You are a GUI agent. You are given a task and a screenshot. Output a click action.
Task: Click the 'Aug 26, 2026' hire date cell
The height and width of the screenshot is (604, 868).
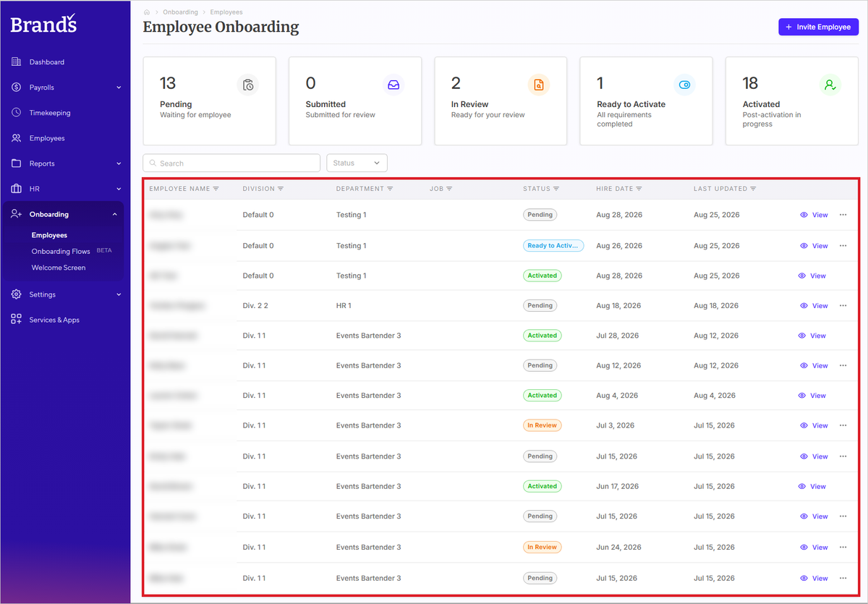[619, 246]
